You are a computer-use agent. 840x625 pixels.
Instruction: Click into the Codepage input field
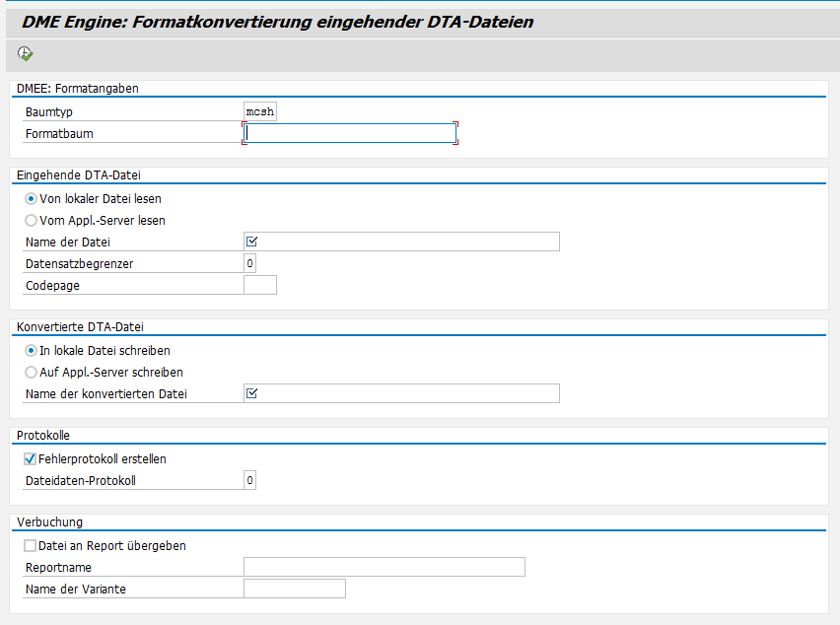pyautogui.click(x=260, y=286)
